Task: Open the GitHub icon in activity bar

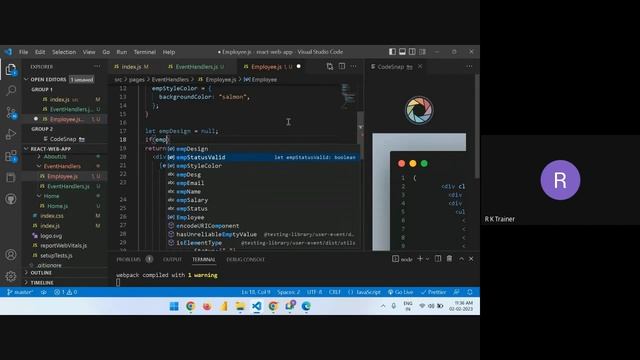Action: [11, 199]
